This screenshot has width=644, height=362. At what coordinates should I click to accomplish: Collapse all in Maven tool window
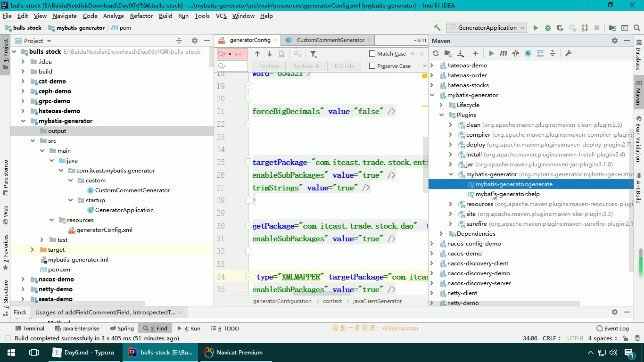(553, 53)
